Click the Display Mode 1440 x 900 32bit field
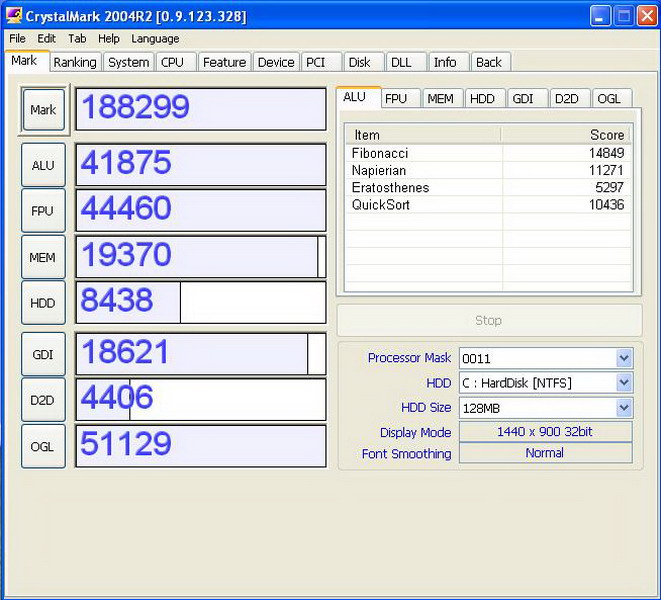The height and width of the screenshot is (600, 661). click(x=545, y=432)
